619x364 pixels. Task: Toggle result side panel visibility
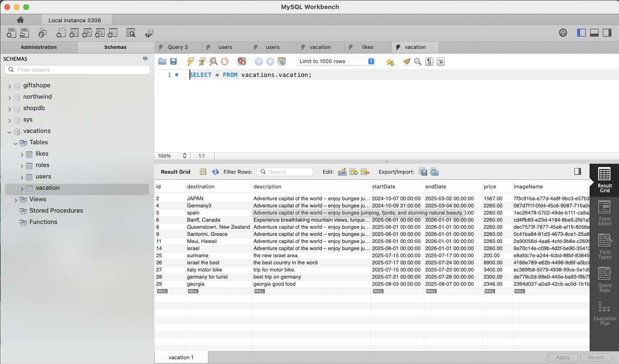(578, 171)
